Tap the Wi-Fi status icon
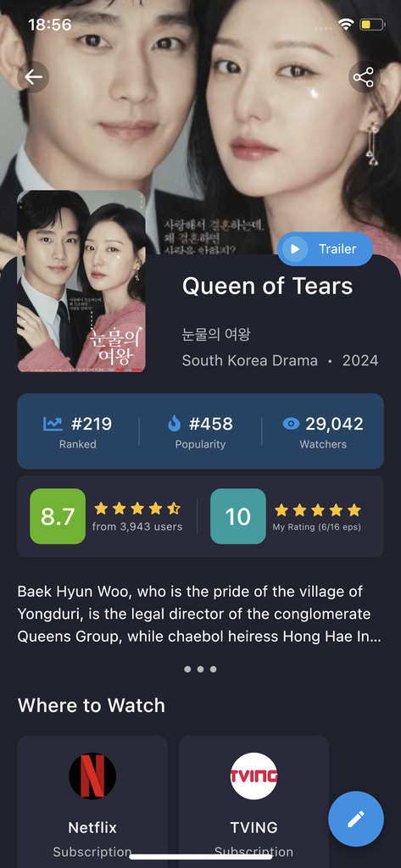The width and height of the screenshot is (401, 868). 347,25
